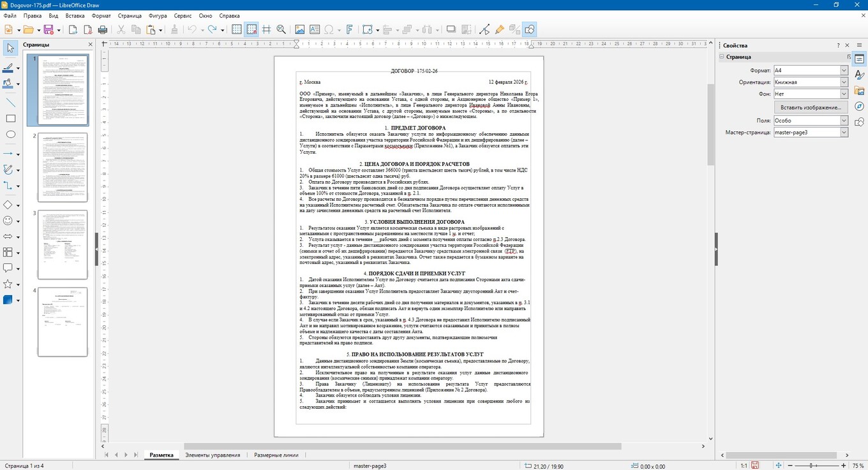The image size is (868, 470).
Task: Toggle Show draw functions icon
Action: click(x=530, y=29)
